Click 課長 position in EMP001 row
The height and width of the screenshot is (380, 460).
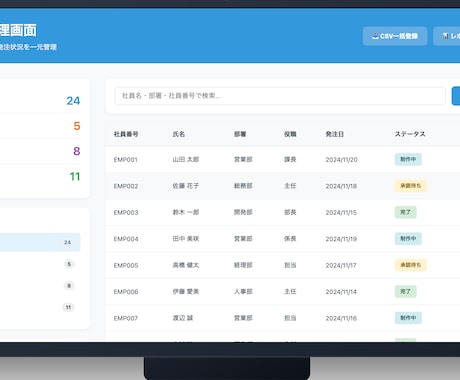click(290, 159)
